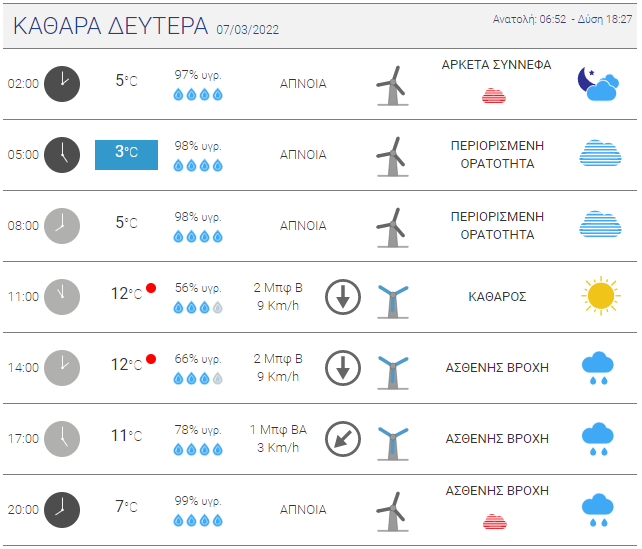Image resolution: width=642 pixels, height=549 pixels.
Task: Click the clock icon for 02:00
Action: click(62, 83)
